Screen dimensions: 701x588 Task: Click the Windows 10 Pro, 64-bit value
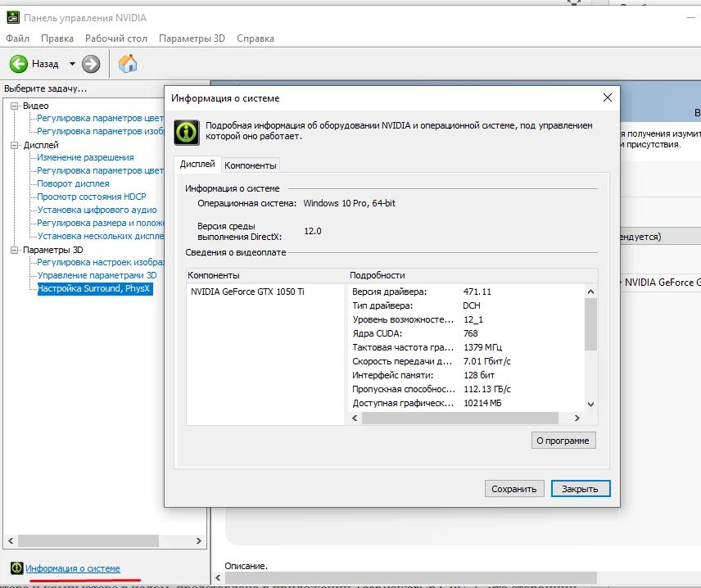[349, 203]
